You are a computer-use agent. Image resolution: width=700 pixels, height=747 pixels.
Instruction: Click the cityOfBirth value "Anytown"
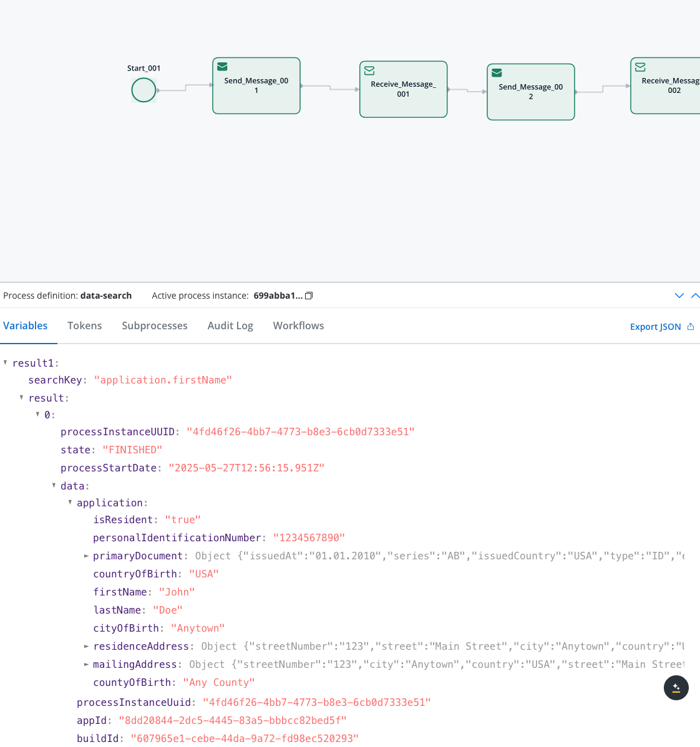click(x=198, y=629)
